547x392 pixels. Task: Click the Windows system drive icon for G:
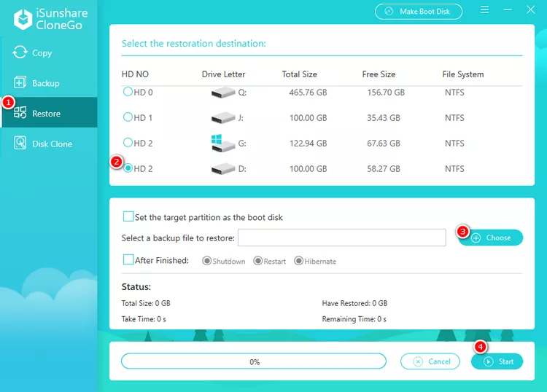pyautogui.click(x=223, y=144)
